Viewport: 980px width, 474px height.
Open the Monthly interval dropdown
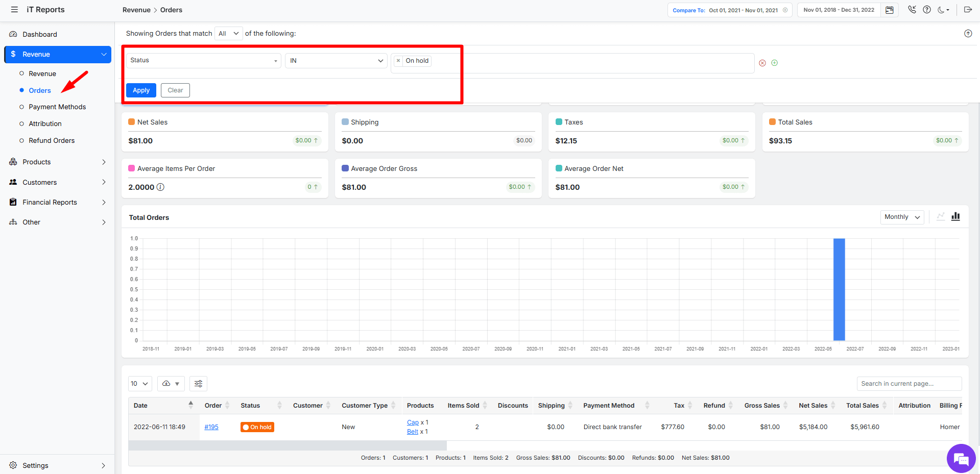[x=902, y=217]
